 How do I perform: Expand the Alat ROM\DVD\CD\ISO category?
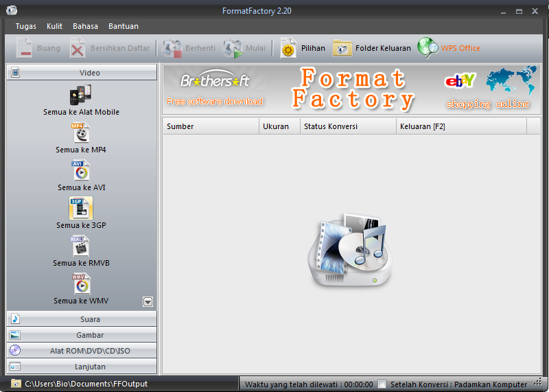pos(82,350)
